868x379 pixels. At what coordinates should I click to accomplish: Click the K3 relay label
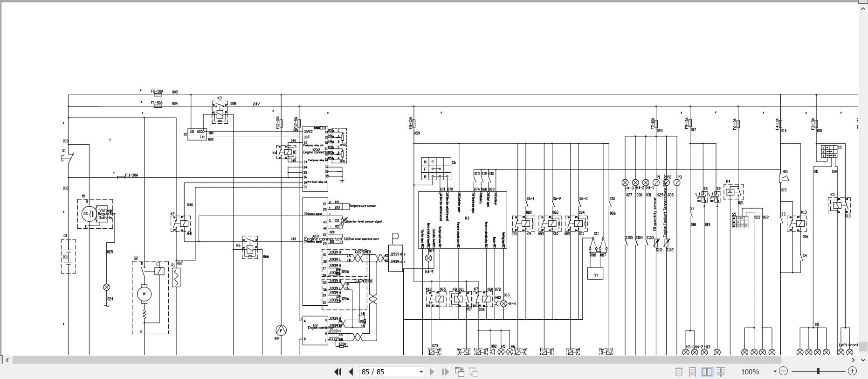(x=220, y=98)
